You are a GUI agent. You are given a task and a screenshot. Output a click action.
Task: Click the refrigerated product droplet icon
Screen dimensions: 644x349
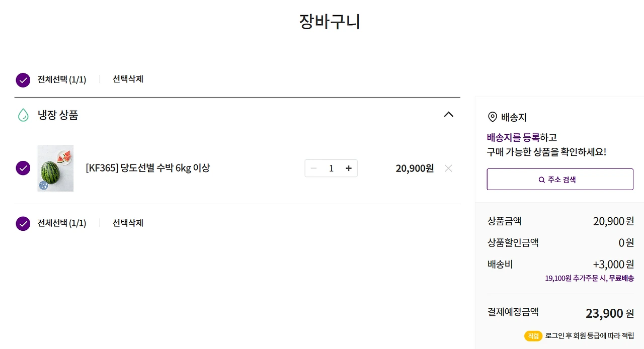click(23, 115)
